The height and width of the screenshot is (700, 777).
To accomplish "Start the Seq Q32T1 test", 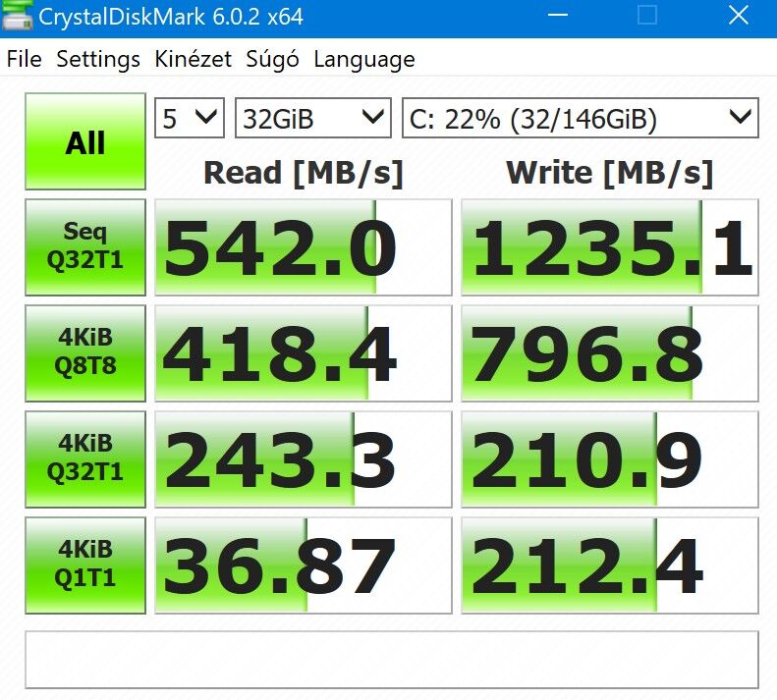I will coord(85,247).
